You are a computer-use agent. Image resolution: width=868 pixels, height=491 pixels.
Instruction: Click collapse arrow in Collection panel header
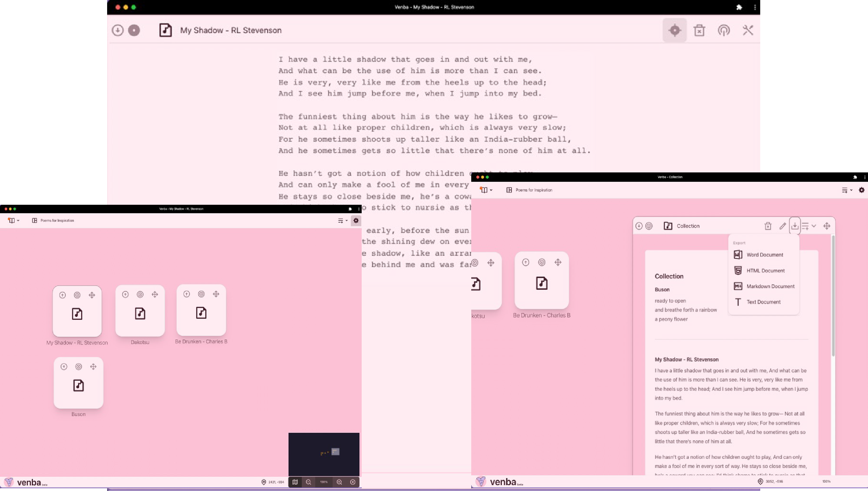pyautogui.click(x=639, y=226)
